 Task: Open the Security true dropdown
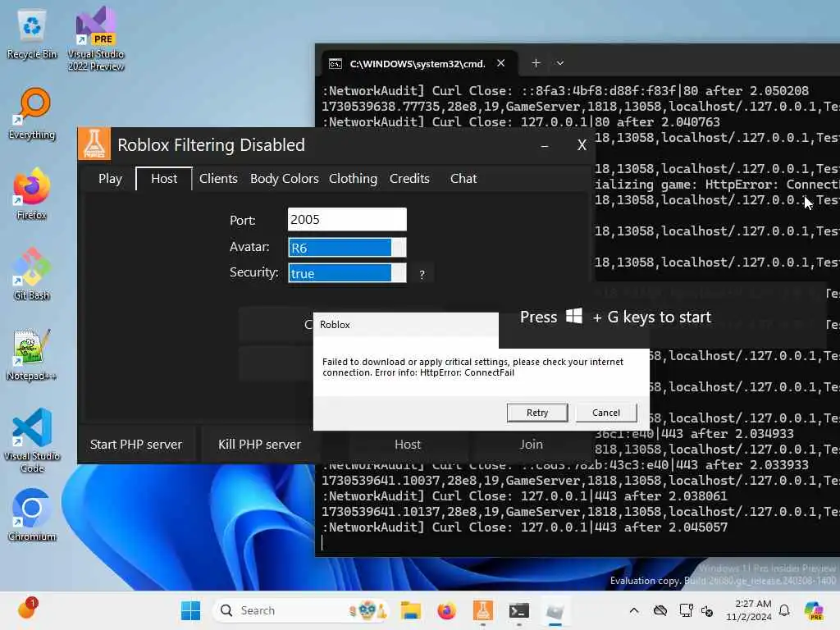coord(347,273)
